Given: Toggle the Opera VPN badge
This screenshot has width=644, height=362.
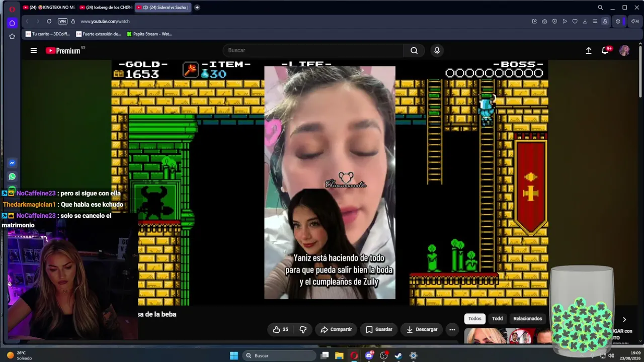Looking at the screenshot, I should click(62, 21).
